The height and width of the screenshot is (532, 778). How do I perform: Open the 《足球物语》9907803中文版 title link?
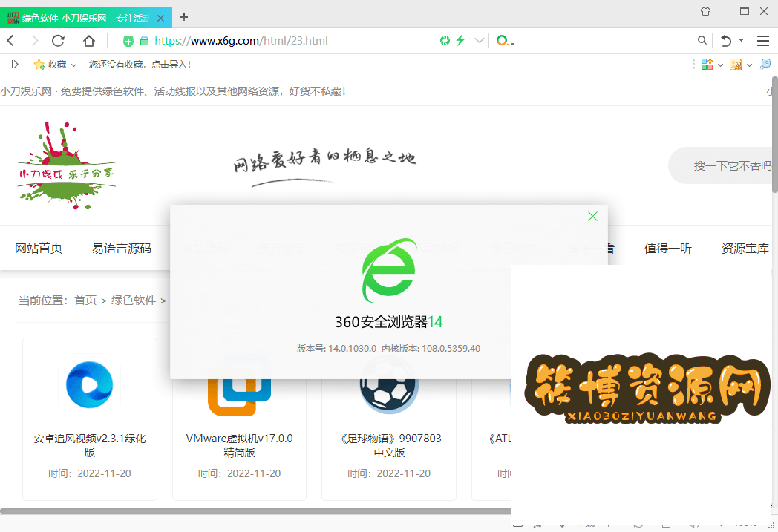[x=390, y=445]
